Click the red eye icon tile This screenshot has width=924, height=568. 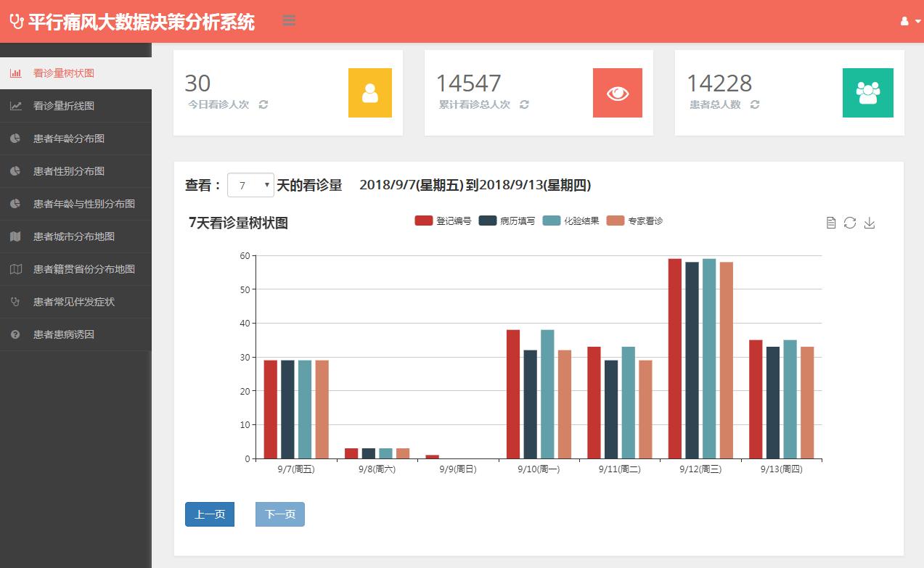pyautogui.click(x=618, y=93)
